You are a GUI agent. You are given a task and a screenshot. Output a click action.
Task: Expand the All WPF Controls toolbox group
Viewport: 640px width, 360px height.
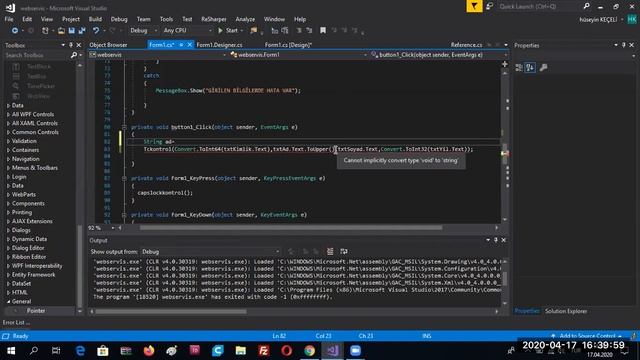tap(8, 115)
